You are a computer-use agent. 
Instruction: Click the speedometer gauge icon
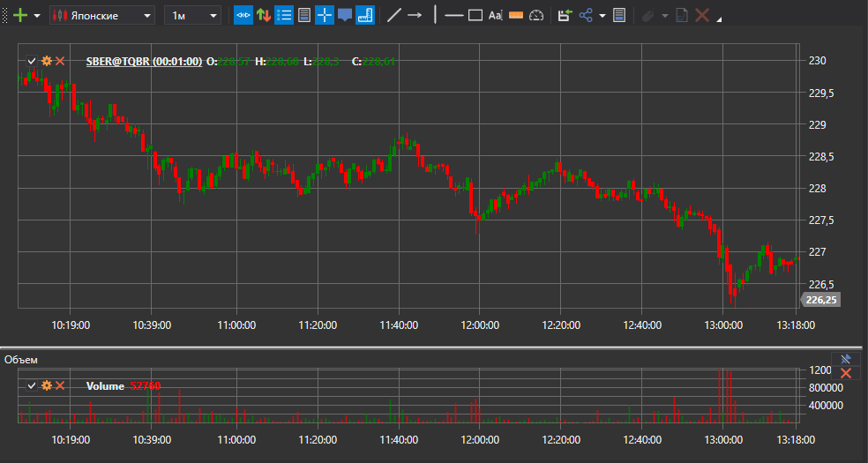click(536, 16)
